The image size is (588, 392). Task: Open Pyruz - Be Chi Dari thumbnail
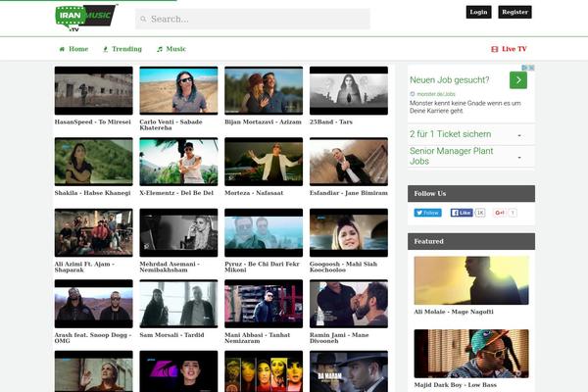point(264,233)
